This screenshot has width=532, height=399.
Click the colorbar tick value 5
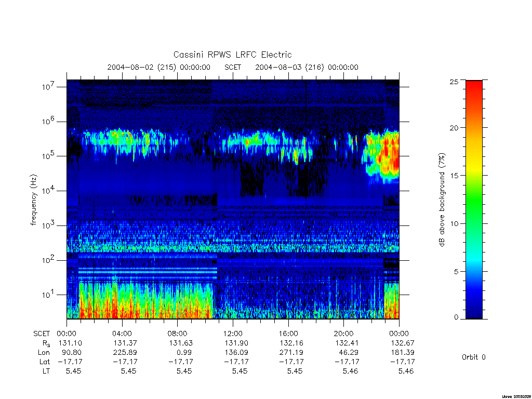point(456,271)
